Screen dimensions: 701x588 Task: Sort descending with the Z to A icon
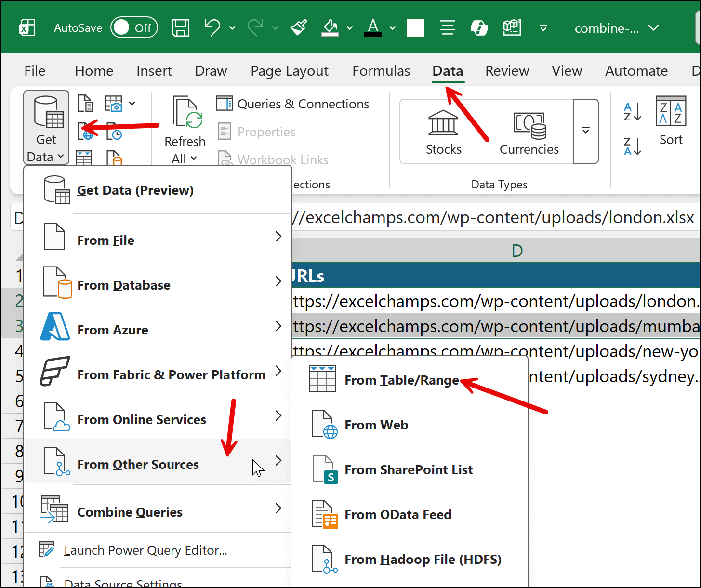point(632,147)
